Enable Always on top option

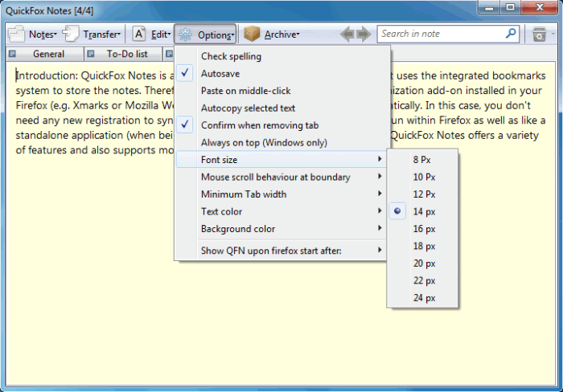[x=264, y=143]
